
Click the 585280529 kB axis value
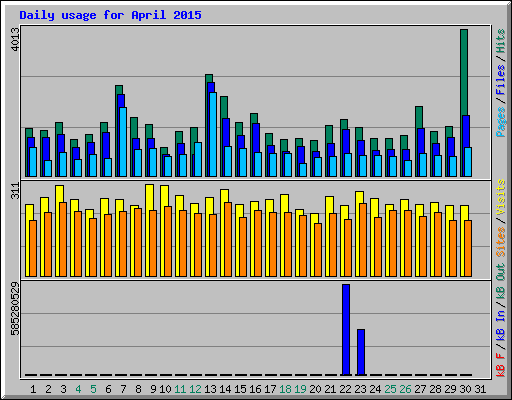pos(15,309)
